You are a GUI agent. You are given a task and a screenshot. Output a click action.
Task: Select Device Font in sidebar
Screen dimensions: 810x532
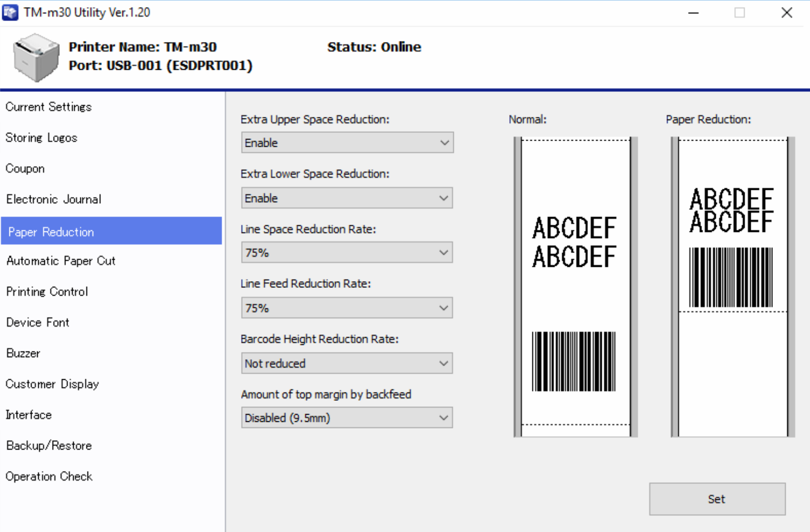pyautogui.click(x=38, y=323)
